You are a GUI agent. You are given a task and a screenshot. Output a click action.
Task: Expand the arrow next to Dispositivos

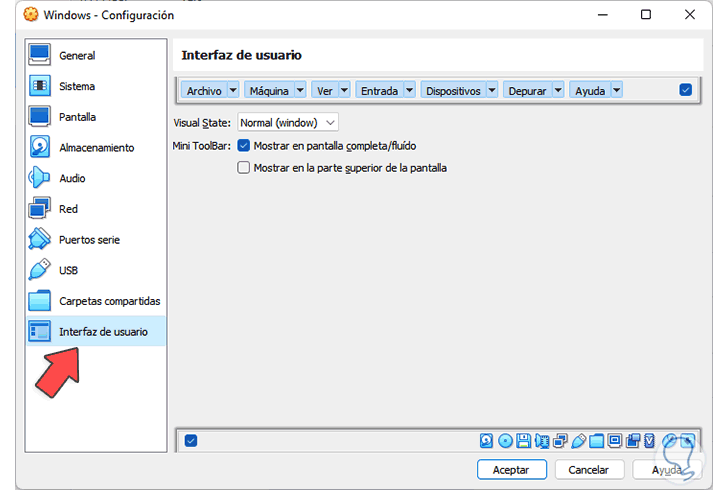(492, 90)
